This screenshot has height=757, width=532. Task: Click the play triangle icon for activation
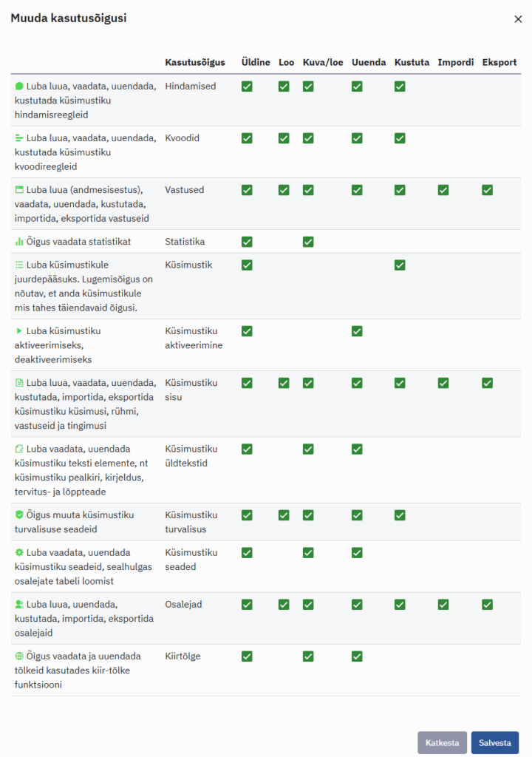point(19,331)
